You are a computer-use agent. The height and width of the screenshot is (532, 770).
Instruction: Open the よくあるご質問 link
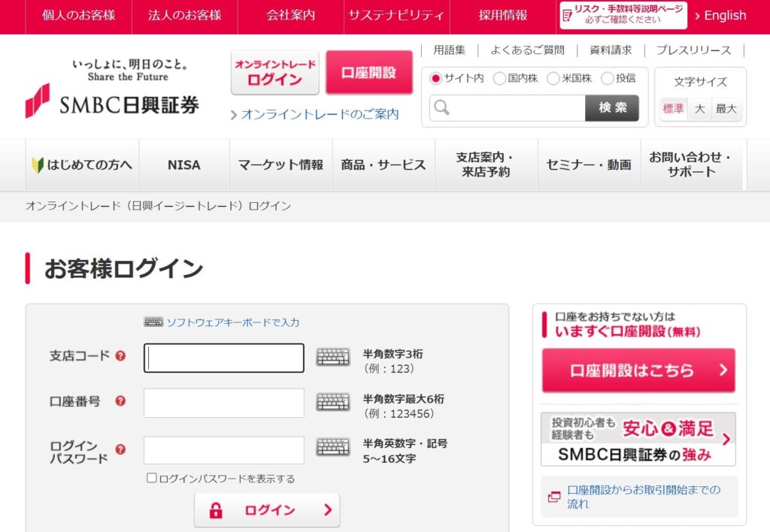[527, 50]
